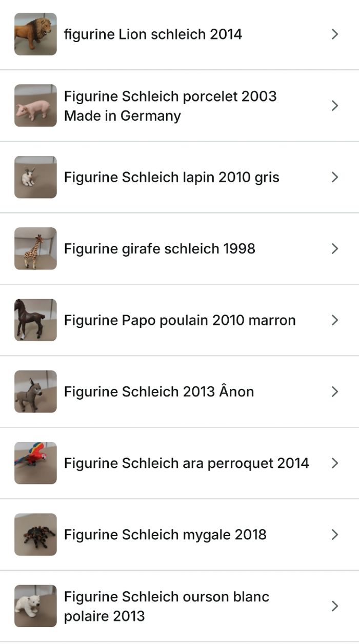Tap the brown foal thumbnail

tap(35, 320)
